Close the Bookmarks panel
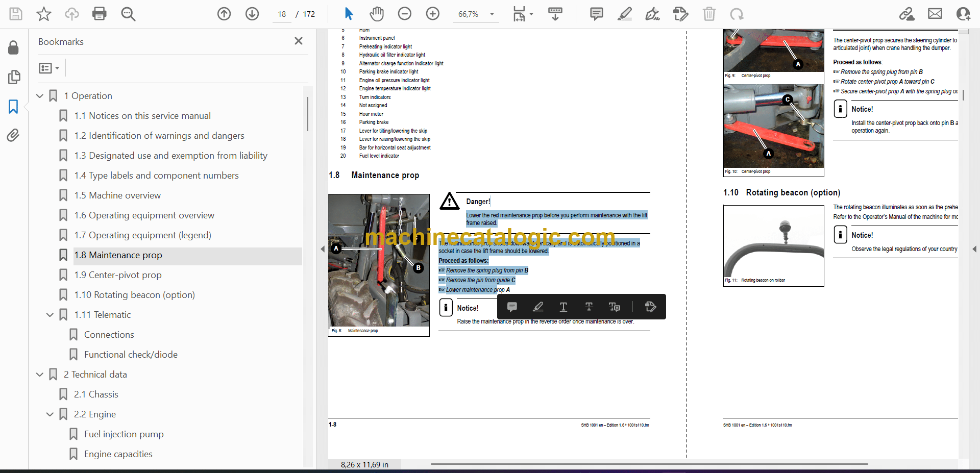Image resolution: width=980 pixels, height=473 pixels. tap(299, 41)
